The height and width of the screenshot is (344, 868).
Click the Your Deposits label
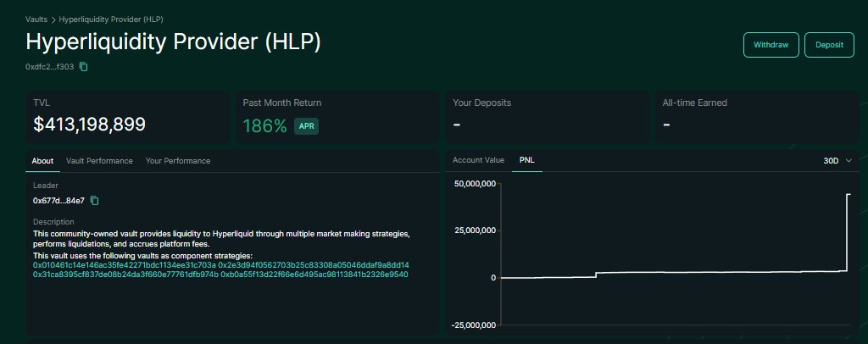pyautogui.click(x=481, y=103)
